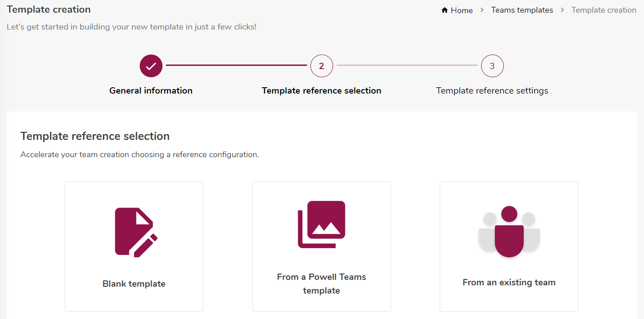Select the Blank template card

(x=134, y=246)
